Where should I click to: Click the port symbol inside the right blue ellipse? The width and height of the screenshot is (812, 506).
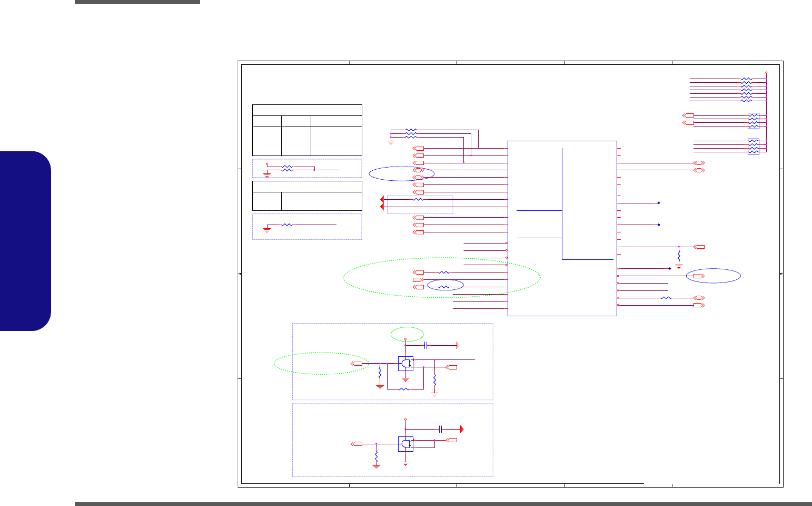[x=699, y=276]
